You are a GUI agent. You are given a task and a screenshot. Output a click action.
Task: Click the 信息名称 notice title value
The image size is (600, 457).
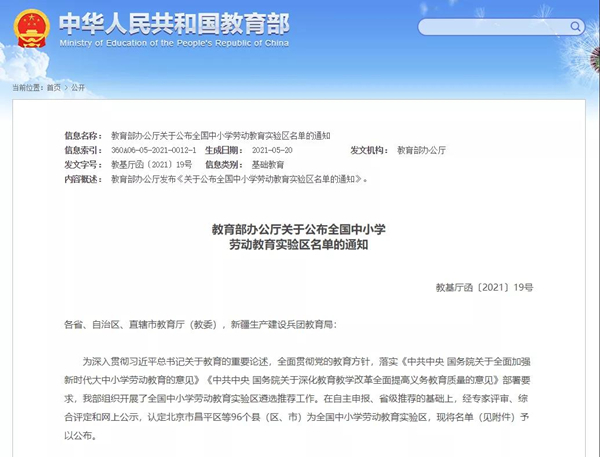(220, 135)
